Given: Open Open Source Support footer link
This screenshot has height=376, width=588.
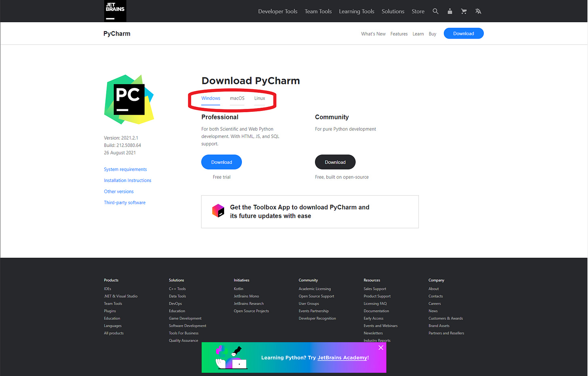Looking at the screenshot, I should click(x=317, y=296).
